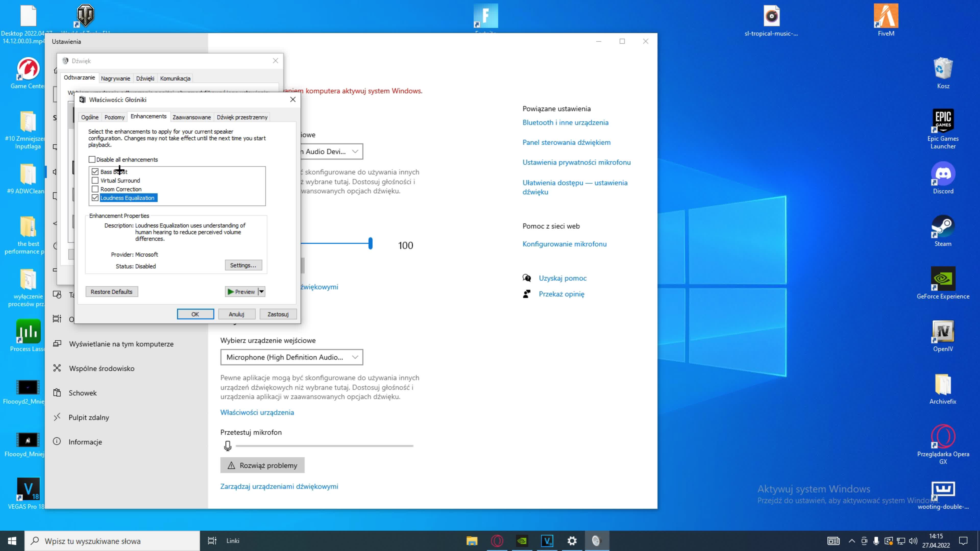Open the Poziomy tab
The width and height of the screenshot is (980, 551).
114,117
